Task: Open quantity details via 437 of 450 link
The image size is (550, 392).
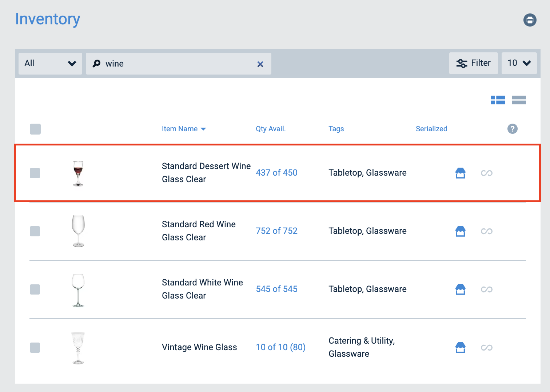Action: [x=276, y=173]
